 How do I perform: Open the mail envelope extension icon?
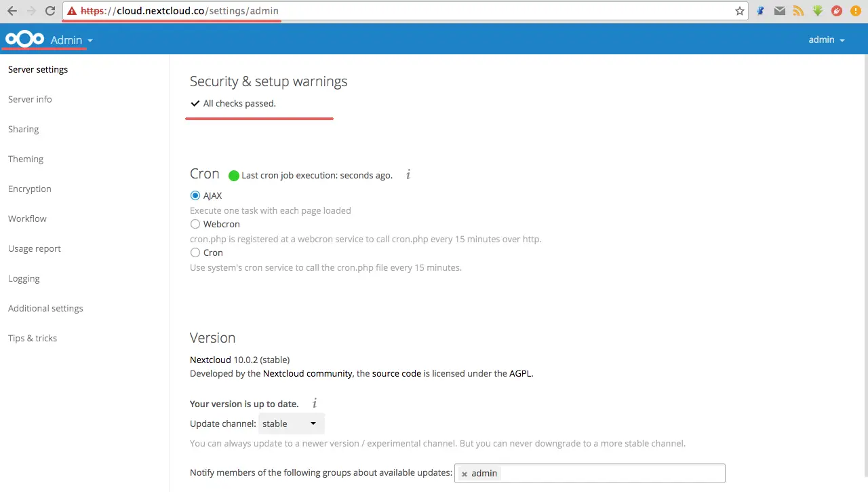780,11
